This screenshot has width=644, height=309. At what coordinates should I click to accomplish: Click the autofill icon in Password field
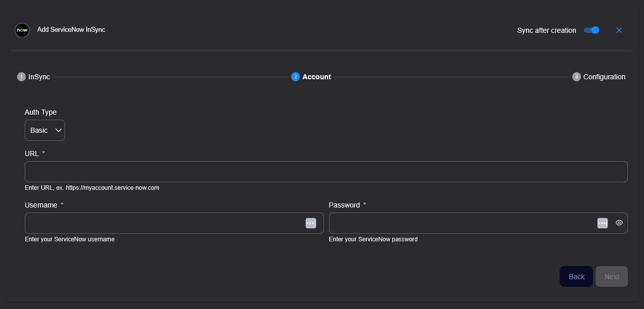[603, 223]
